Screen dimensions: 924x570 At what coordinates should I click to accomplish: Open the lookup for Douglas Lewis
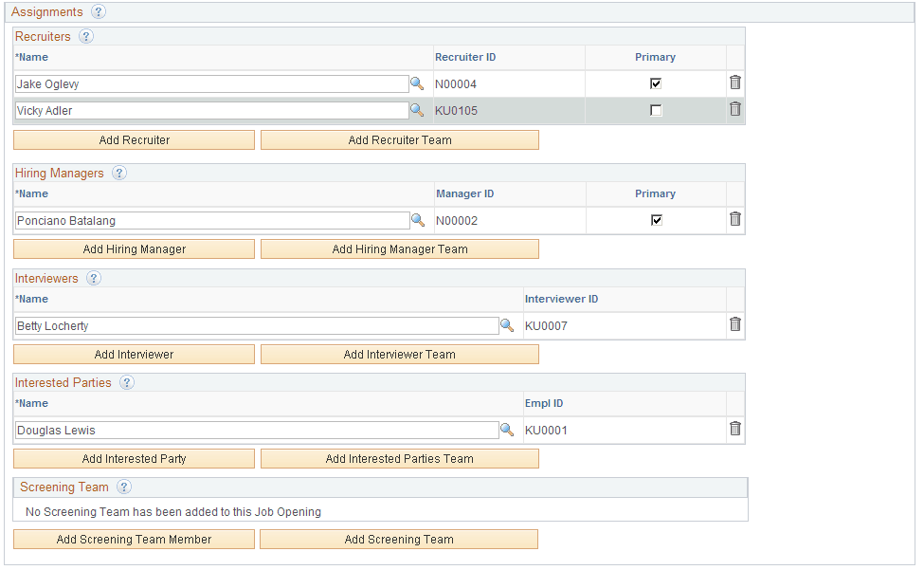(507, 429)
